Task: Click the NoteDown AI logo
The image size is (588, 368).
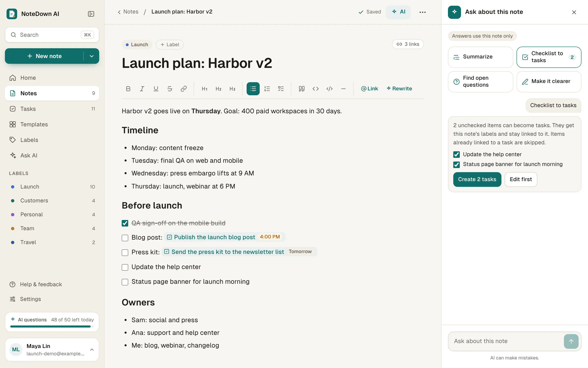Action: click(x=12, y=14)
